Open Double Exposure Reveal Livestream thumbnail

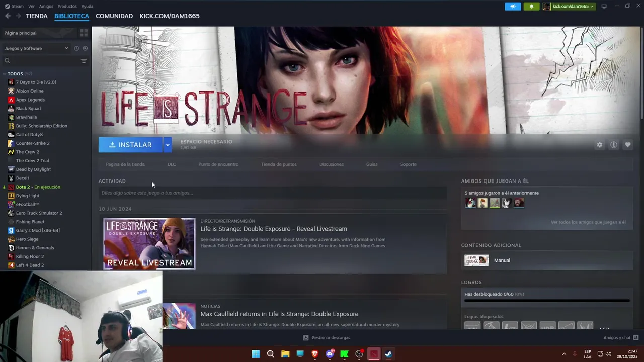coord(149,243)
